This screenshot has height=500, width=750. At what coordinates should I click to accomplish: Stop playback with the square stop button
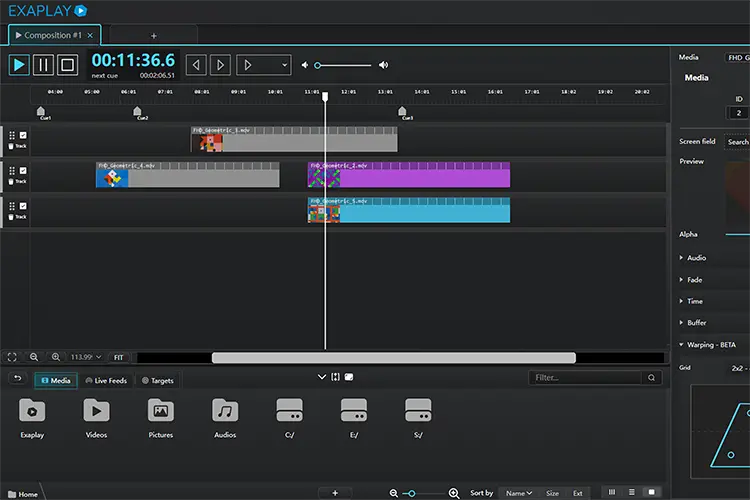(67, 65)
